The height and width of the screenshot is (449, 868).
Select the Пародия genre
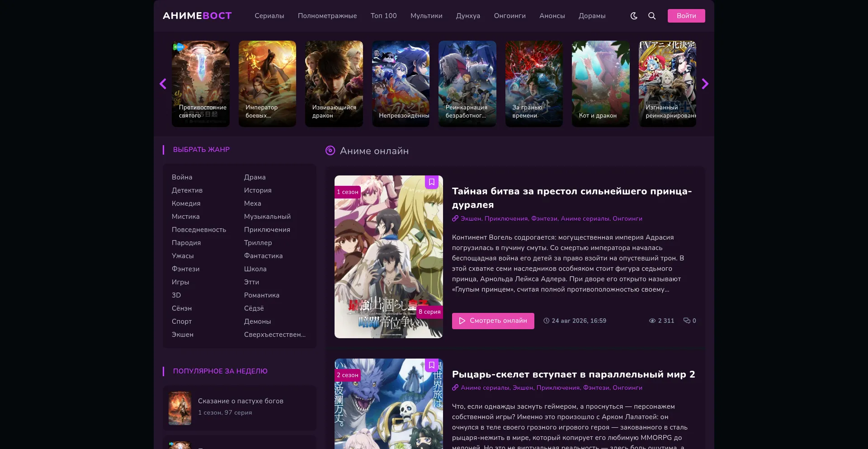pyautogui.click(x=186, y=243)
